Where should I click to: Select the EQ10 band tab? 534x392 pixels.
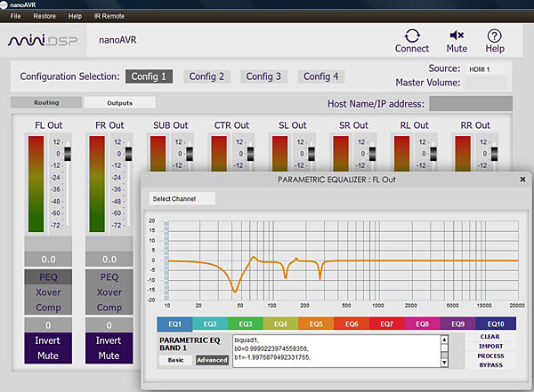click(496, 324)
